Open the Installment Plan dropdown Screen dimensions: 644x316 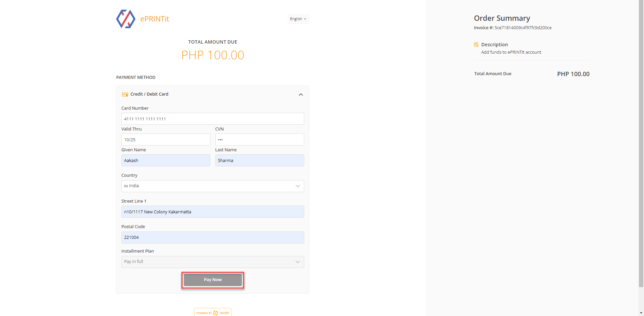click(x=212, y=262)
